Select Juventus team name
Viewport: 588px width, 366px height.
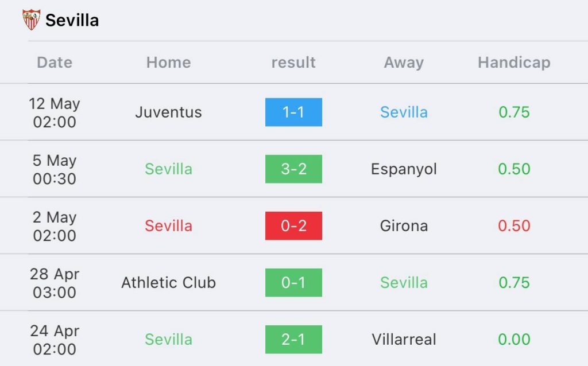(x=169, y=112)
